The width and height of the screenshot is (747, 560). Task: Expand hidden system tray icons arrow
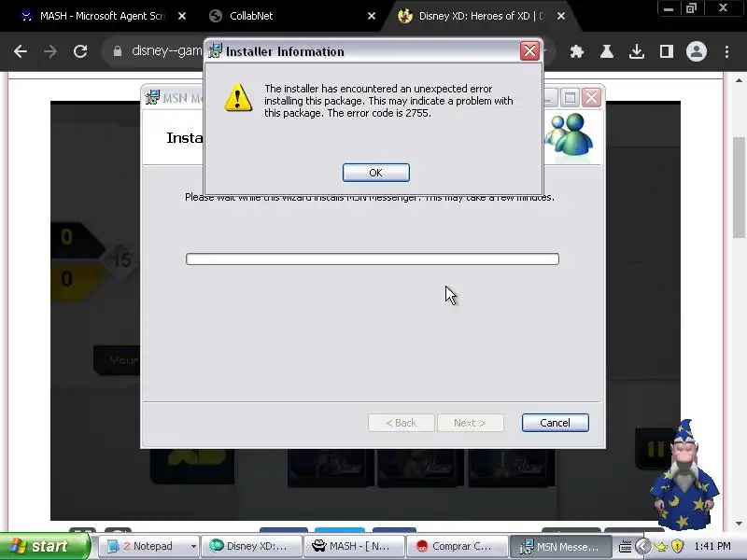642,546
